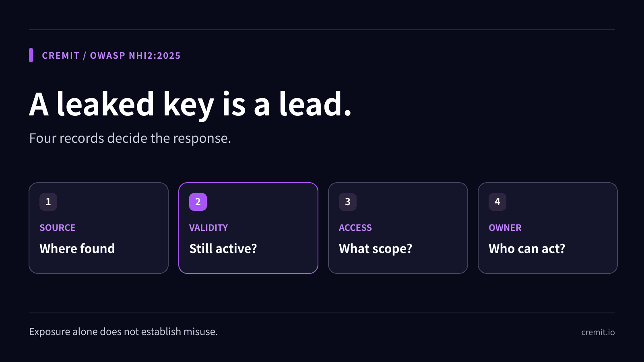The height and width of the screenshot is (362, 644).
Task: Select the Owner card
Action: pyautogui.click(x=548, y=228)
